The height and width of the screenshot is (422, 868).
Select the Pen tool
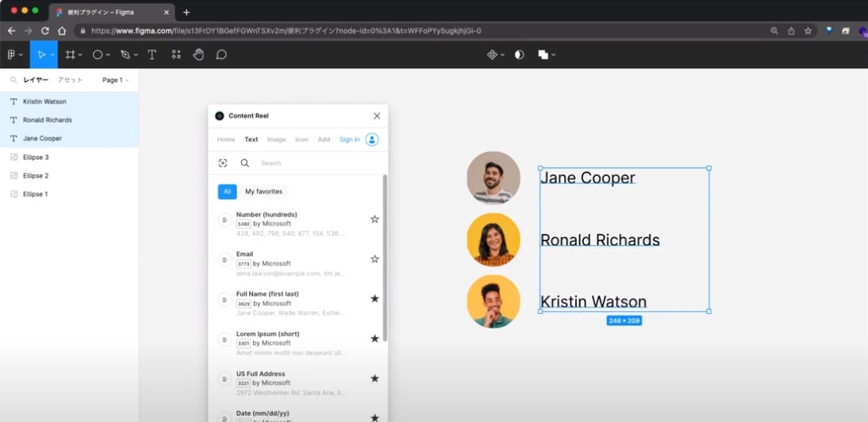coord(125,54)
